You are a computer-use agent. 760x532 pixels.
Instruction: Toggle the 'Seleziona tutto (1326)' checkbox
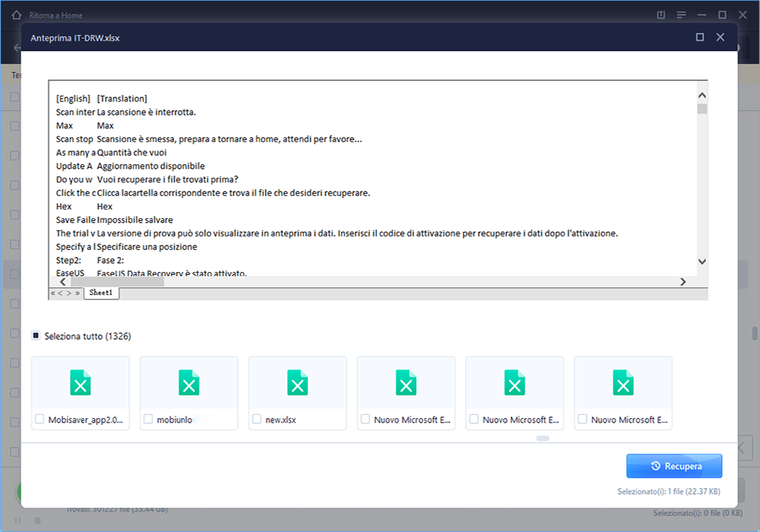36,336
